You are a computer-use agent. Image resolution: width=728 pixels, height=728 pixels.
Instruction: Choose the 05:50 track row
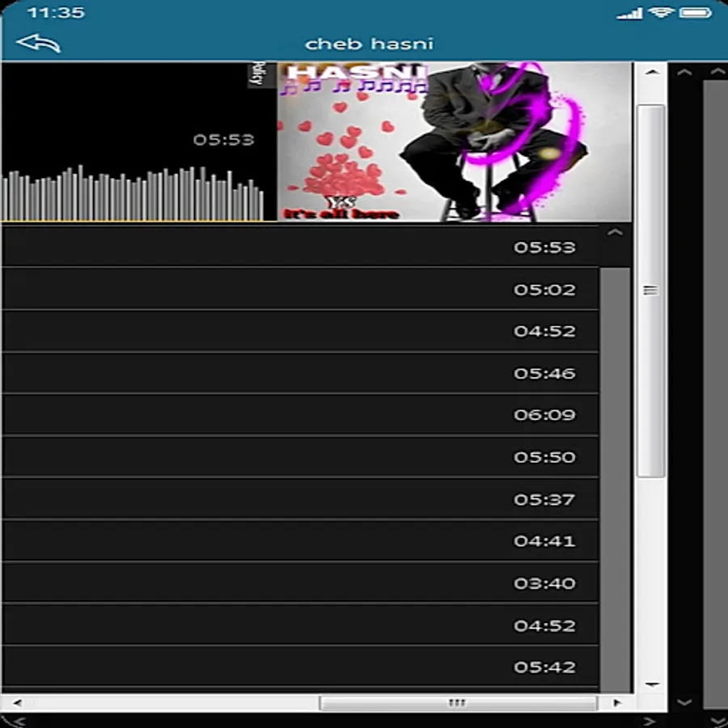(300, 457)
